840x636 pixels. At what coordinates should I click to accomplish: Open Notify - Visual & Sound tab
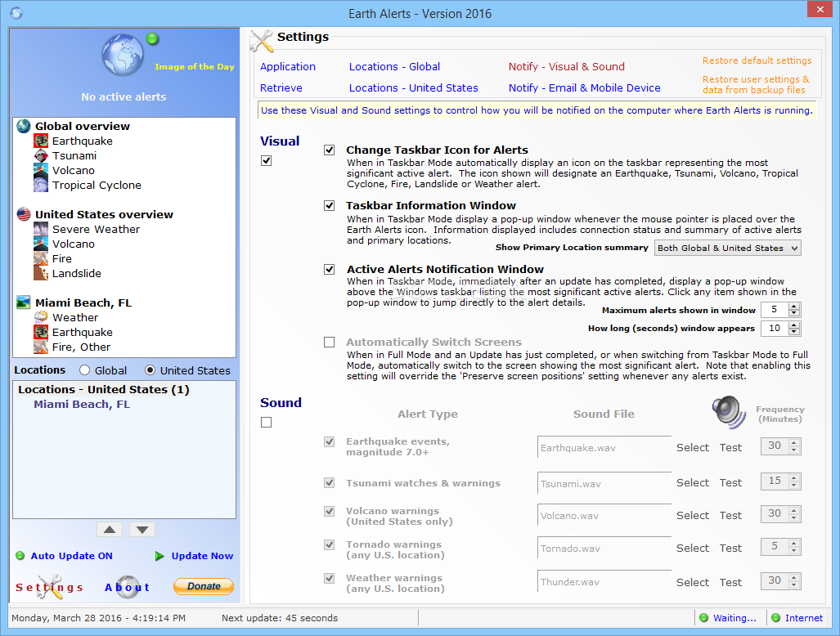(x=566, y=66)
